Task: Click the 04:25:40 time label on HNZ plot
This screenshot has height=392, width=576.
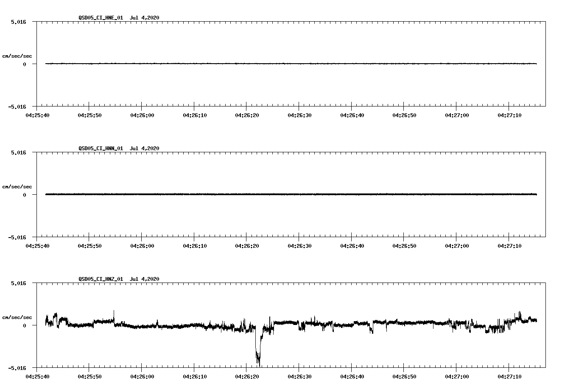Action: [x=36, y=376]
